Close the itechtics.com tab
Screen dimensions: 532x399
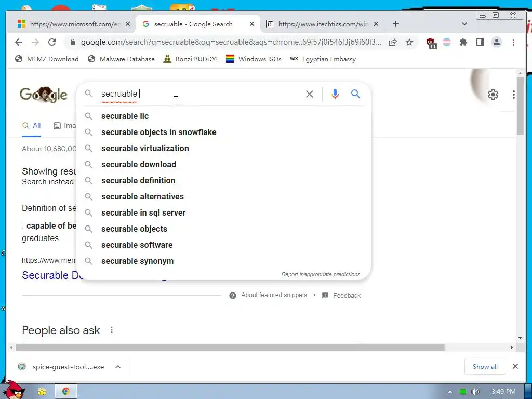coord(376,24)
